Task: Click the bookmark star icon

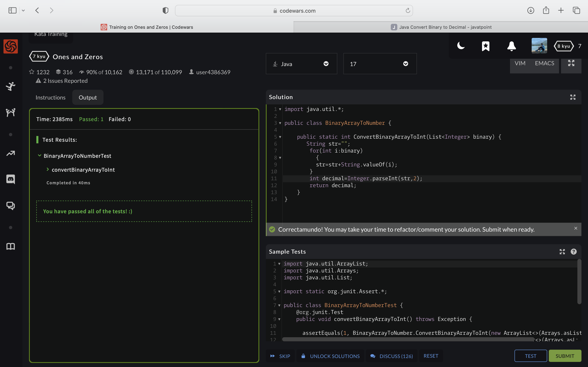Action: 486,46
